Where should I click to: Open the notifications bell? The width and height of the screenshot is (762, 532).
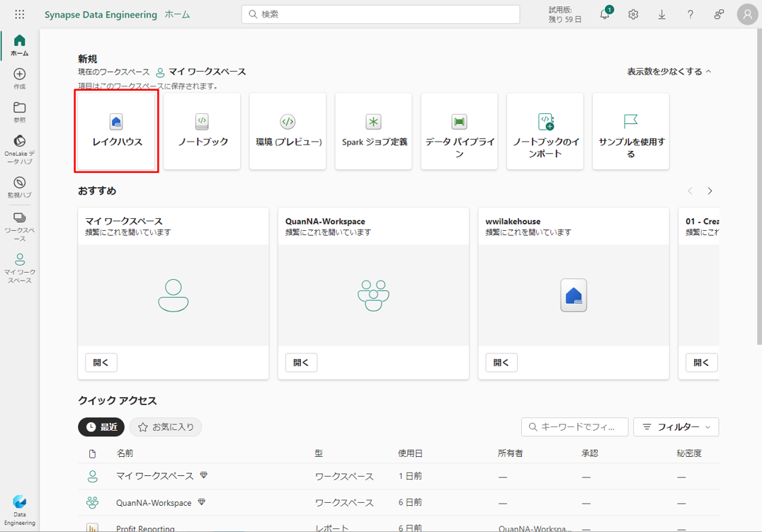[x=605, y=14]
